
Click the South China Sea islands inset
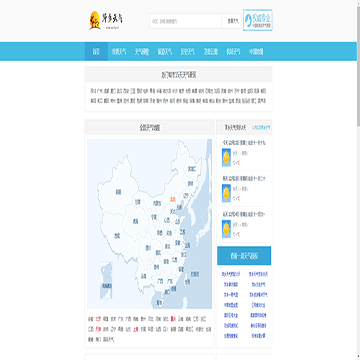pyautogui.click(x=106, y=281)
